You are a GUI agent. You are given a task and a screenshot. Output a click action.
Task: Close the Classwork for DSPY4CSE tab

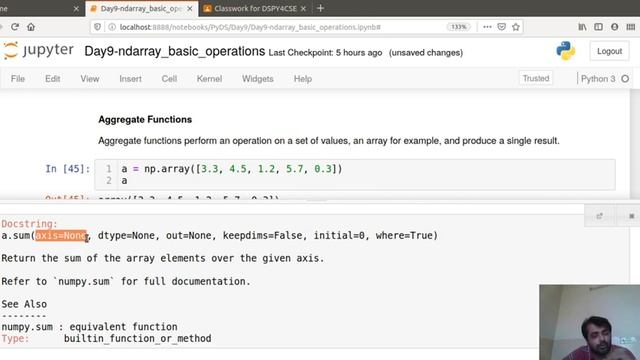[x=303, y=8]
